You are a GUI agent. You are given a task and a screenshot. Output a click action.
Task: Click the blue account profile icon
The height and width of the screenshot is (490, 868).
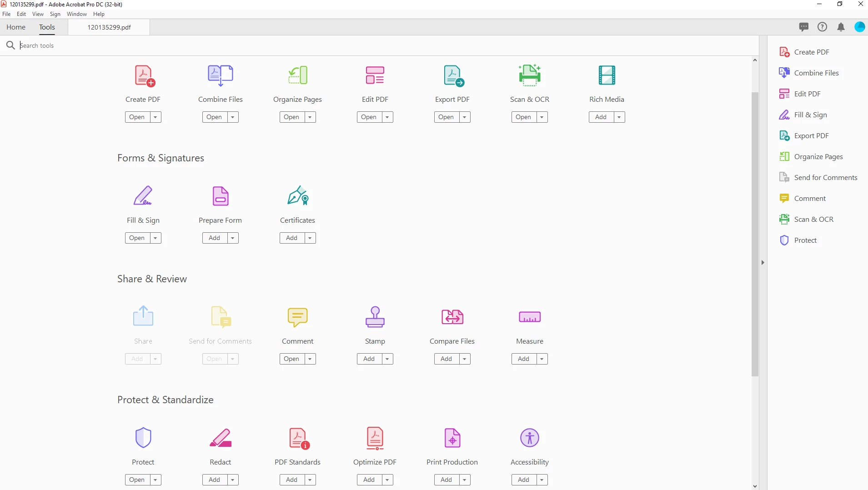[x=859, y=27]
